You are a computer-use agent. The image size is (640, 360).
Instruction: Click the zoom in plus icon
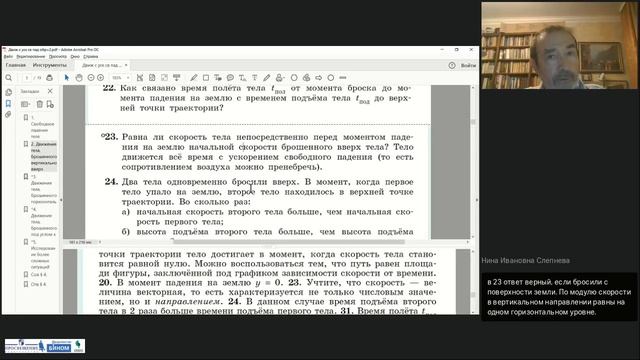(x=100, y=78)
